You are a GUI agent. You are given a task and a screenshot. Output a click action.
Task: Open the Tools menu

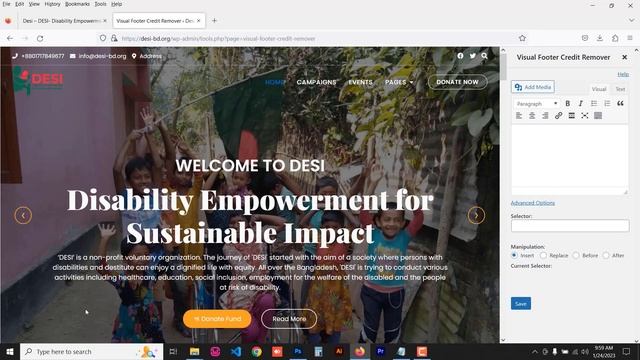point(100,4)
